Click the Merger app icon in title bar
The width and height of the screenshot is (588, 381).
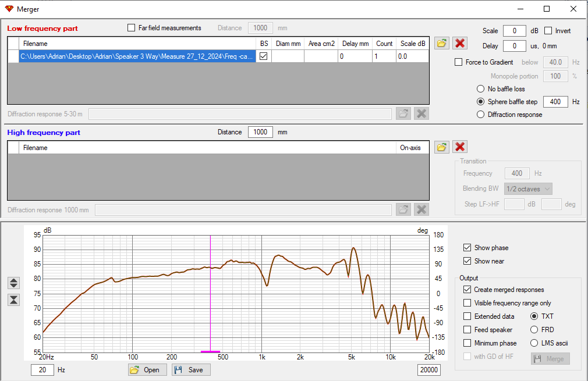pyautogui.click(x=9, y=9)
